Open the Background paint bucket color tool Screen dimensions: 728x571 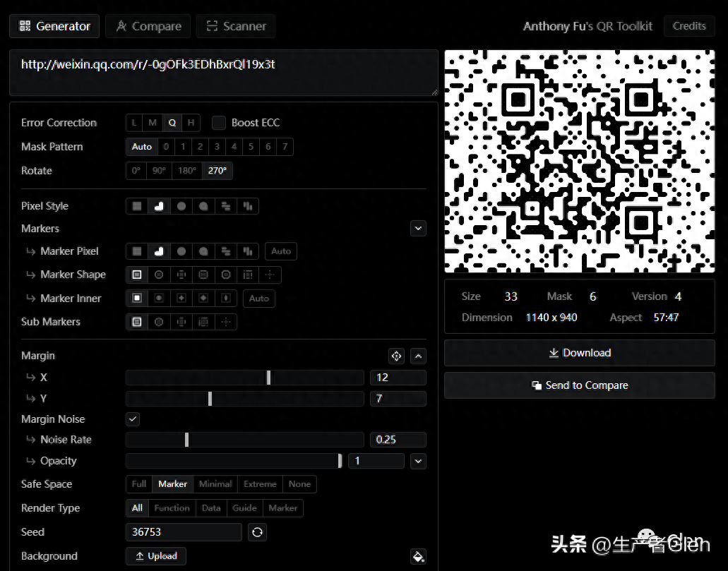[418, 556]
